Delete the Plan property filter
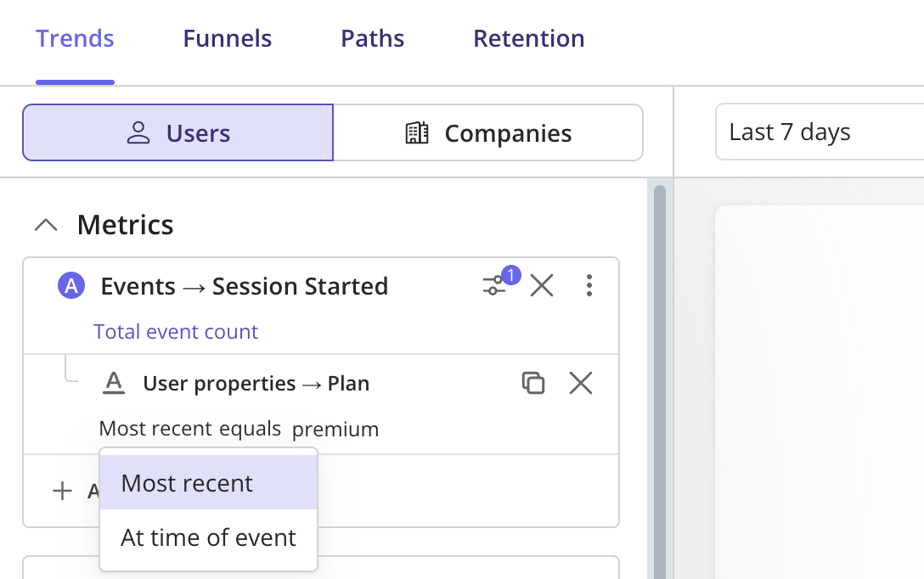The image size is (924, 579). coord(580,383)
